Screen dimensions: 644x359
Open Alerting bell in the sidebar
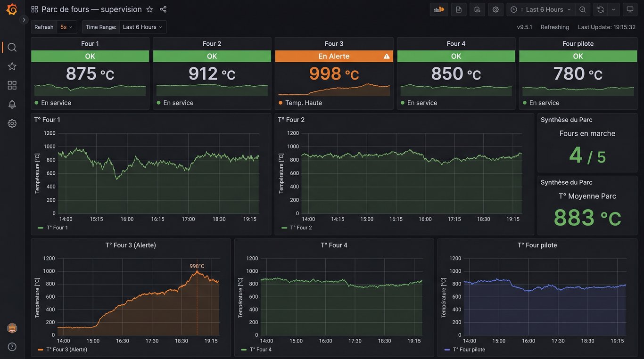tap(12, 104)
